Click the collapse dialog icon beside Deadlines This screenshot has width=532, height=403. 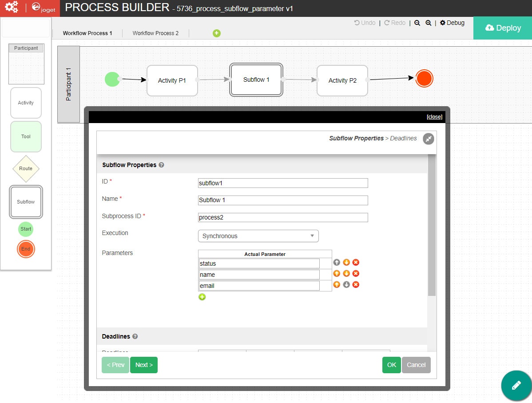point(428,139)
